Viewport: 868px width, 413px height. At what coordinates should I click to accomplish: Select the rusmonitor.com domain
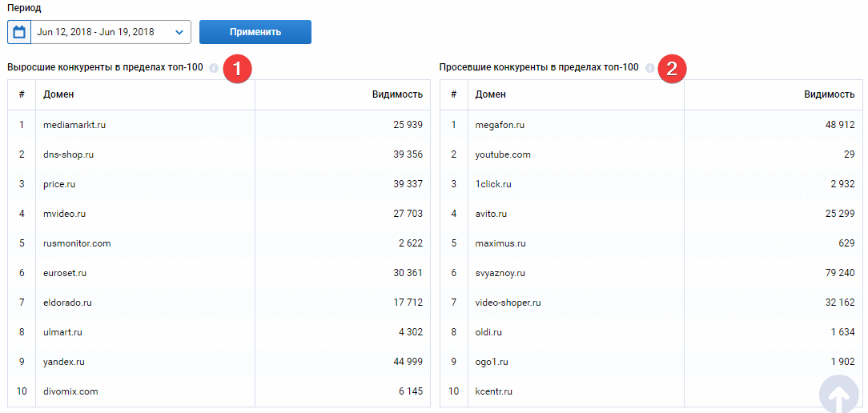coord(77,243)
